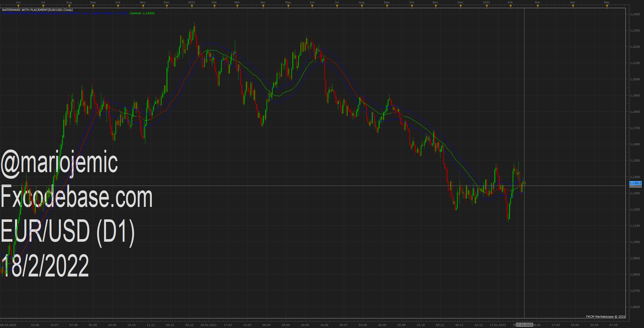Click the 26.08 date on bottom axis

click(x=382, y=325)
